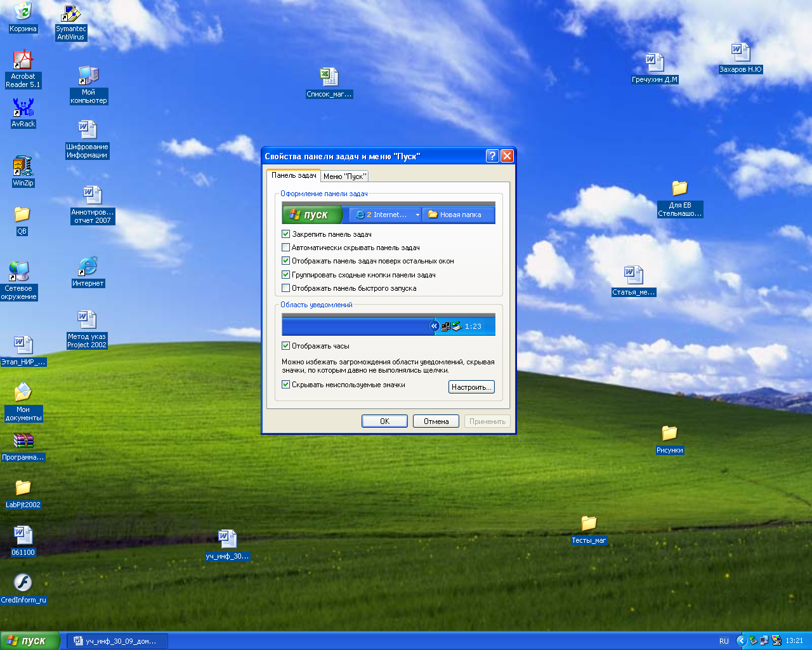Enable Автоматически скрывать панель задач
The image size is (812, 650).
(x=285, y=248)
